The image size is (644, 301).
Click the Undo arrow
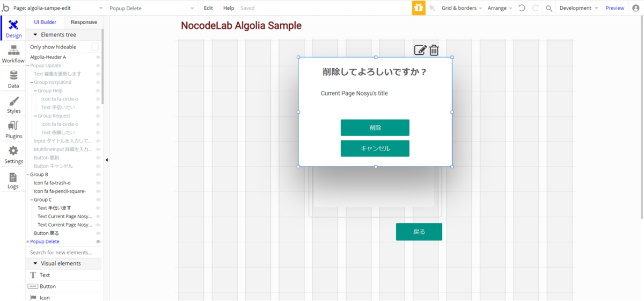(x=522, y=8)
